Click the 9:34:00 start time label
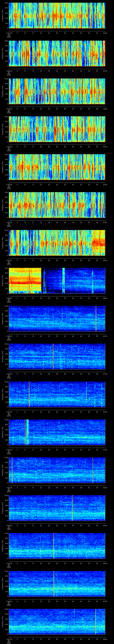The width and height of the screenshot is (114, 644). tap(9, 147)
